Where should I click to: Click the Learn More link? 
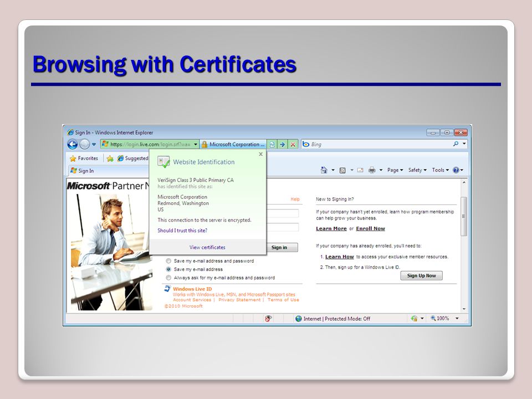coord(331,228)
